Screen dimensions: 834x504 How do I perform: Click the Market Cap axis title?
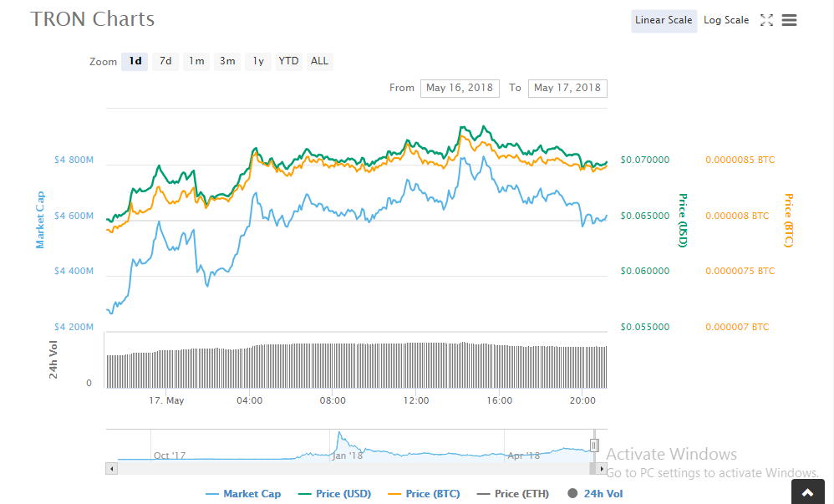click(40, 220)
